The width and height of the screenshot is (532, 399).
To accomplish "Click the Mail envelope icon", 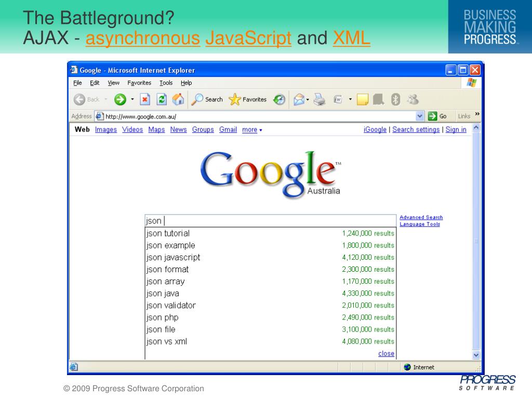I will (x=299, y=99).
